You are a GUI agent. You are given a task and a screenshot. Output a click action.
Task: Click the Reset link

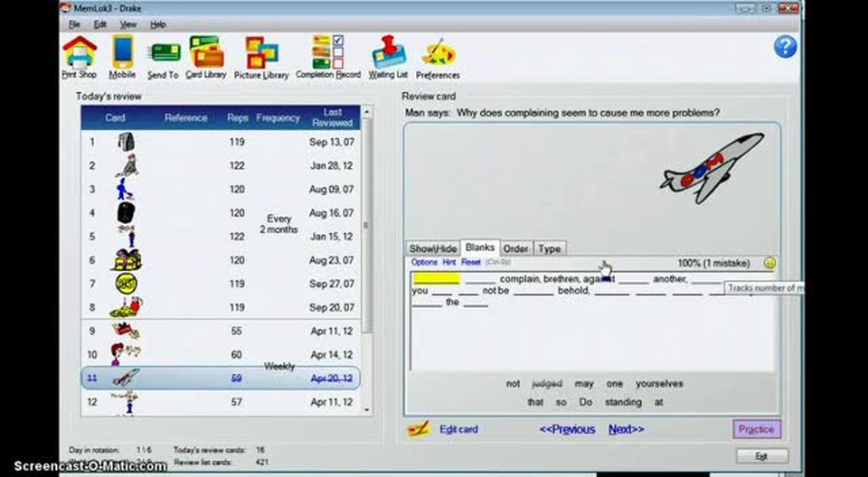(x=471, y=262)
